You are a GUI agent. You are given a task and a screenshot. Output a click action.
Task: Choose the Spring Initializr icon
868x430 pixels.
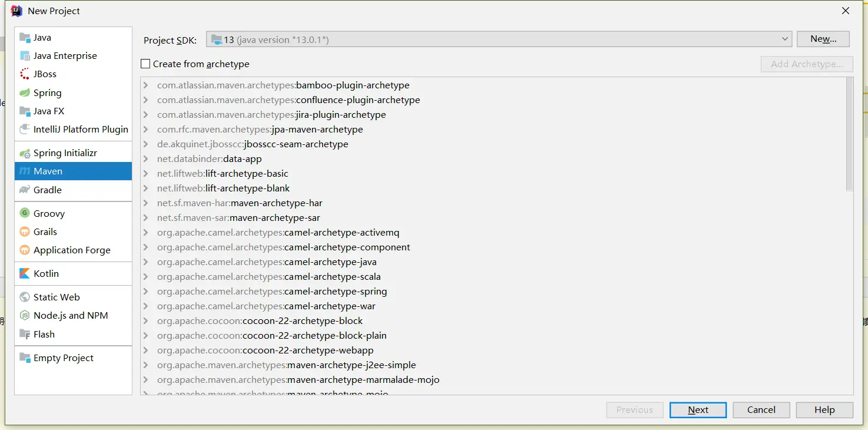tap(25, 153)
